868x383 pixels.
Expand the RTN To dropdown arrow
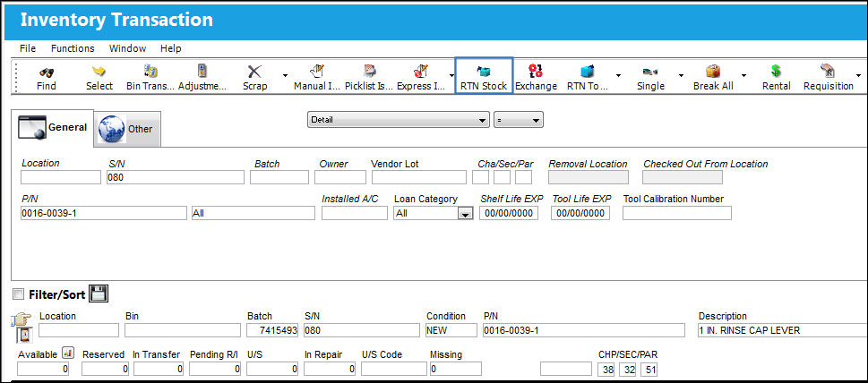pyautogui.click(x=618, y=76)
